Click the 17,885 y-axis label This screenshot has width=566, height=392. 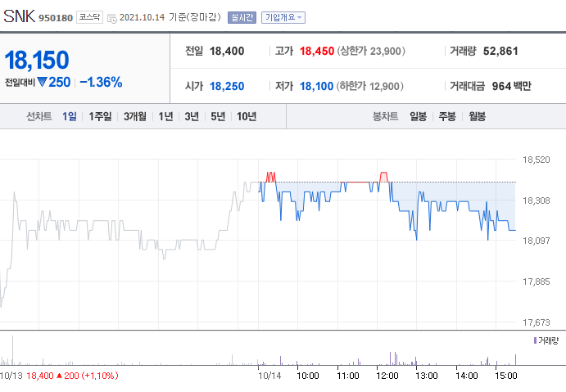coord(536,282)
